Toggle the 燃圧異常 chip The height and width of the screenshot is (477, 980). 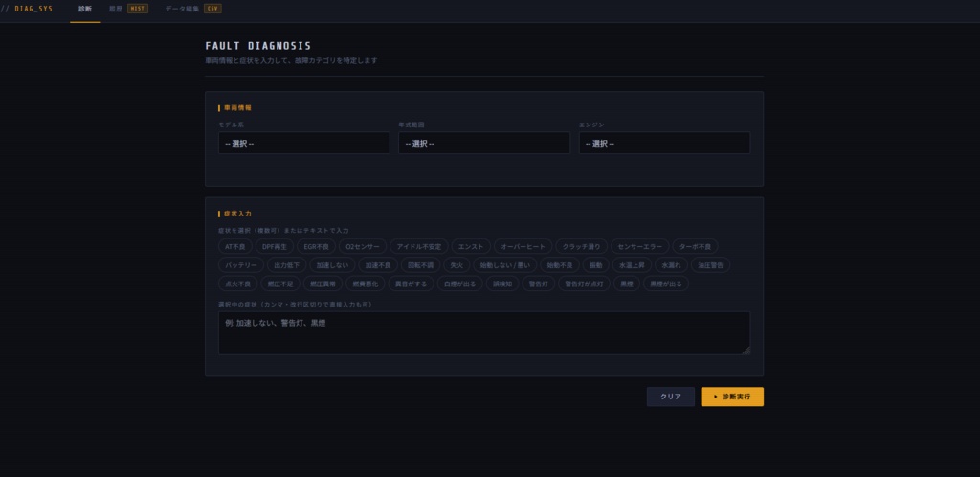(x=323, y=284)
